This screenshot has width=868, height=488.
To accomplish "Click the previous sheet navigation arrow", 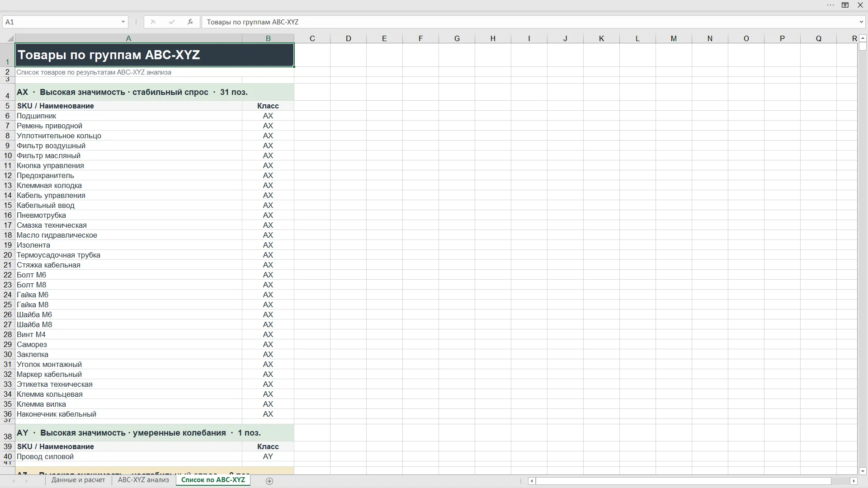I will click(x=14, y=481).
